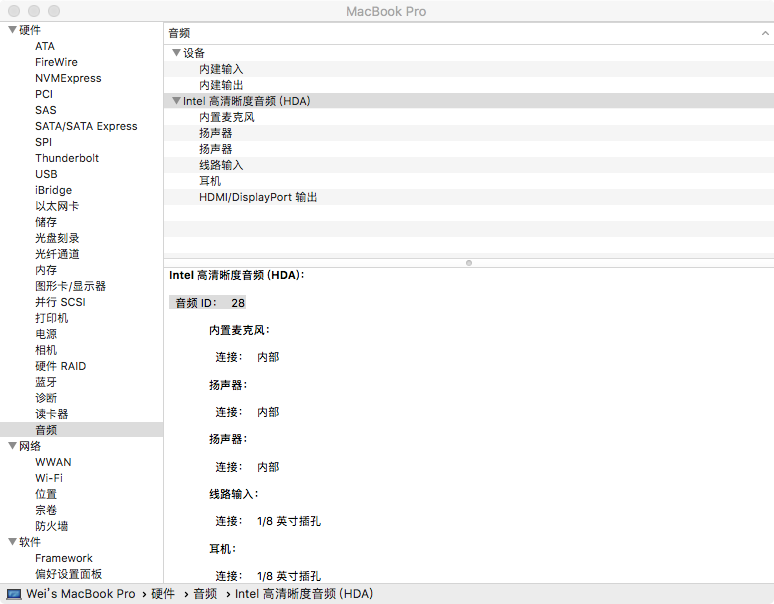Select Wi-Fi under network
Screen dimensions: 774x604
(49, 478)
